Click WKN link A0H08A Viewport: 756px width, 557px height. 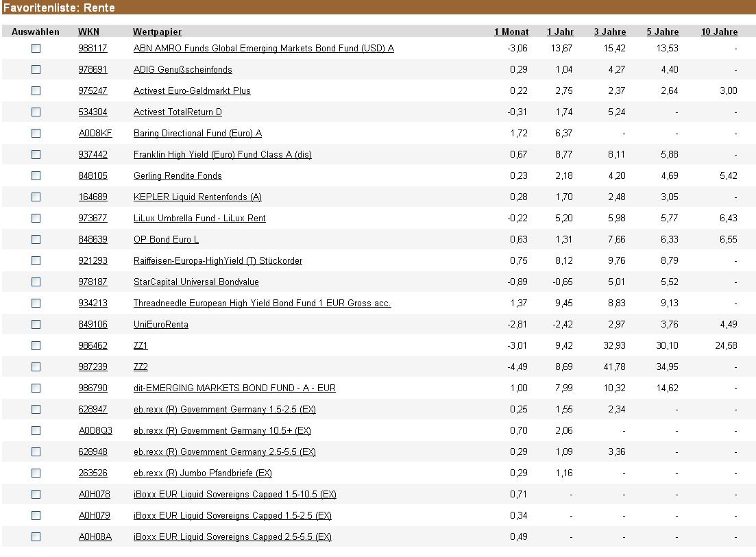[95, 536]
